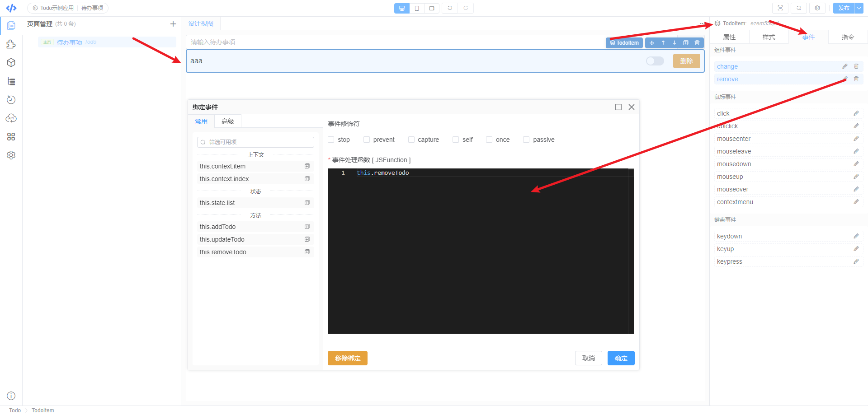Edit the click event binding pencil
Screen dimensions: 868x415
click(x=856, y=113)
